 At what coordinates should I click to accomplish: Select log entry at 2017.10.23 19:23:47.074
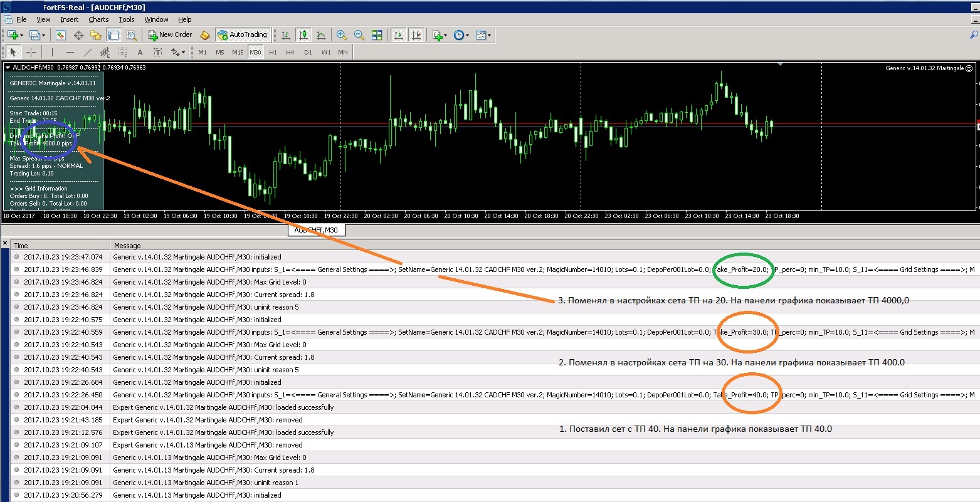pos(495,257)
